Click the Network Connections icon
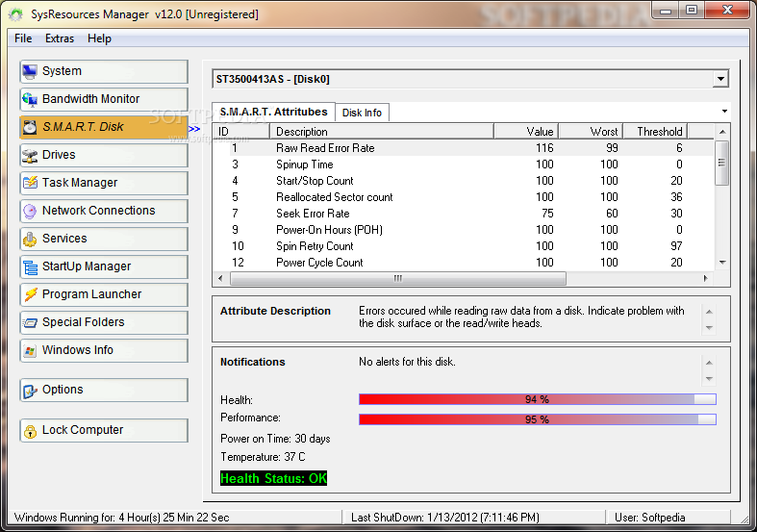This screenshot has height=532, width=757. click(x=30, y=211)
